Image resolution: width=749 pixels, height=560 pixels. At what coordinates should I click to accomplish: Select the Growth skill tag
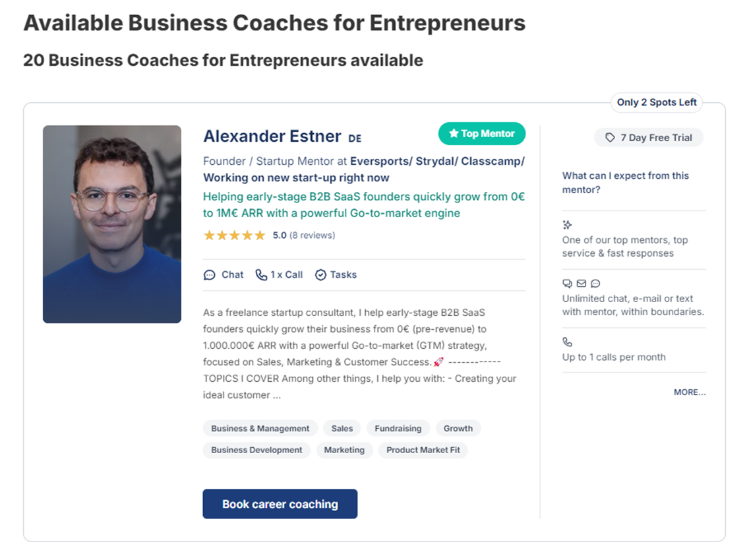pos(458,429)
